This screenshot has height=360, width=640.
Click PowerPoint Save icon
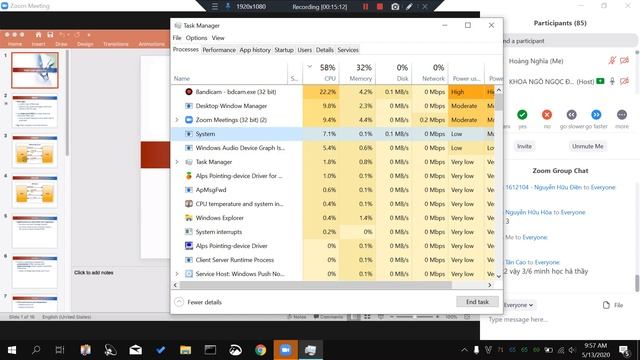coord(50,35)
